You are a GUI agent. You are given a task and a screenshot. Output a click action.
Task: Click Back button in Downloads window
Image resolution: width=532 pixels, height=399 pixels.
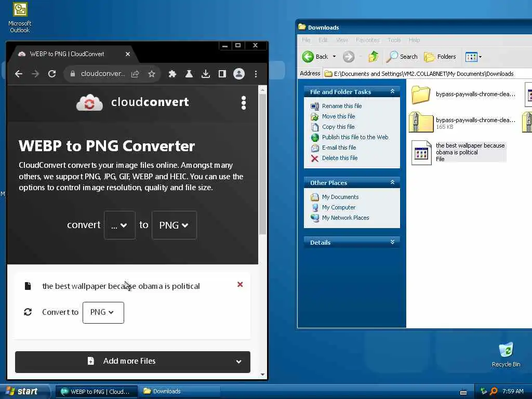coord(315,57)
